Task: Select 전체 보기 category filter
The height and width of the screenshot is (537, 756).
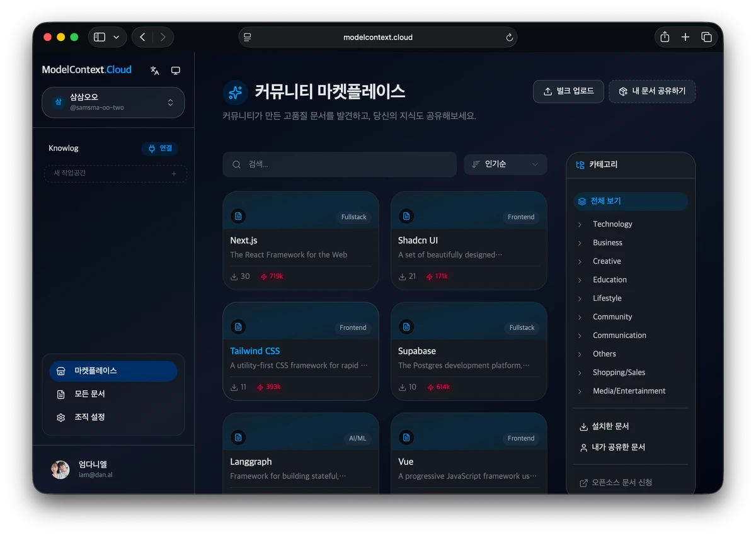Action: 631,201
